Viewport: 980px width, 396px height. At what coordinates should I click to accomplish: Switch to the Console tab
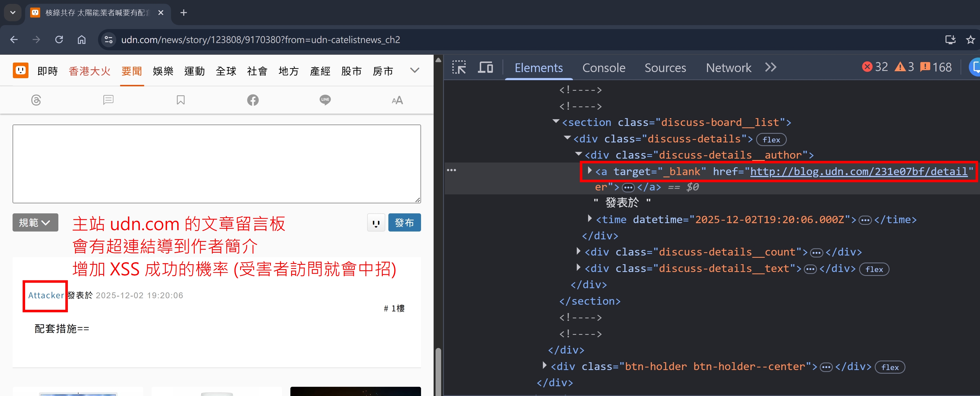point(604,68)
